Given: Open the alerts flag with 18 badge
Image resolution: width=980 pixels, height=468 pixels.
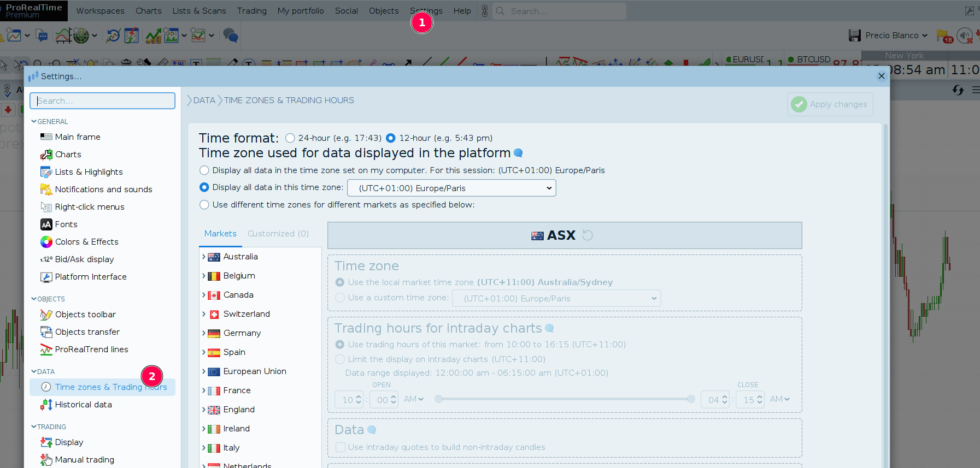Looking at the screenshot, I should [x=944, y=36].
